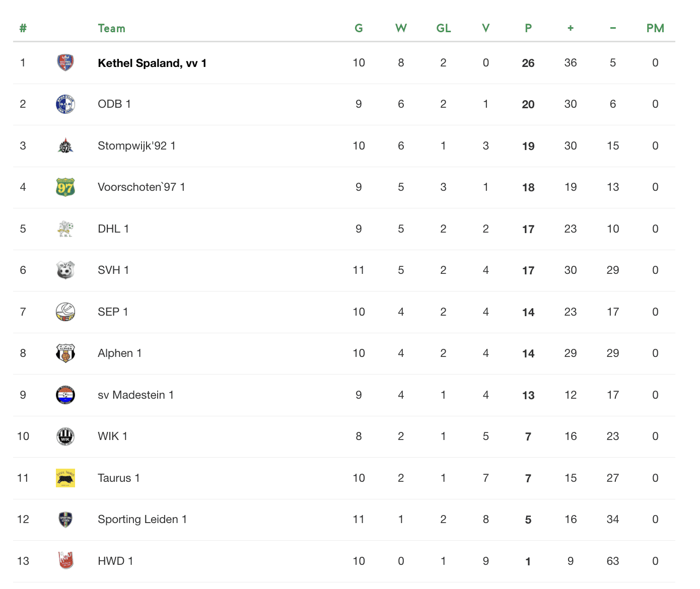The width and height of the screenshot is (700, 589).
Task: Click the Alphen club crest
Action: click(65, 353)
